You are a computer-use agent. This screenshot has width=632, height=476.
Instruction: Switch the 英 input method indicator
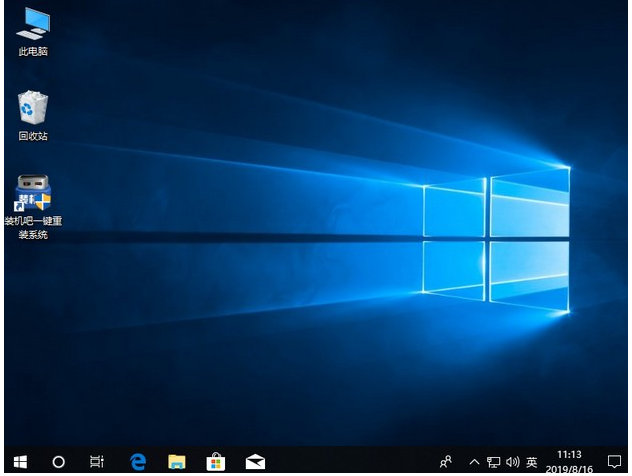[532, 462]
